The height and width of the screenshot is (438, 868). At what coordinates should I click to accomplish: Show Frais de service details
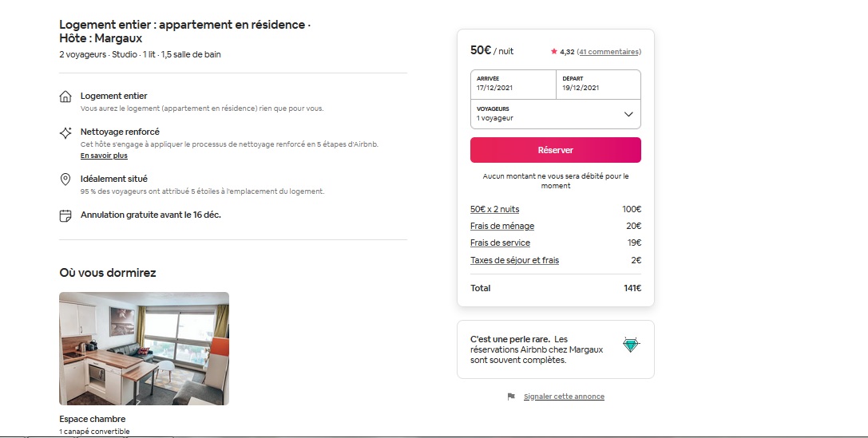pyautogui.click(x=500, y=243)
